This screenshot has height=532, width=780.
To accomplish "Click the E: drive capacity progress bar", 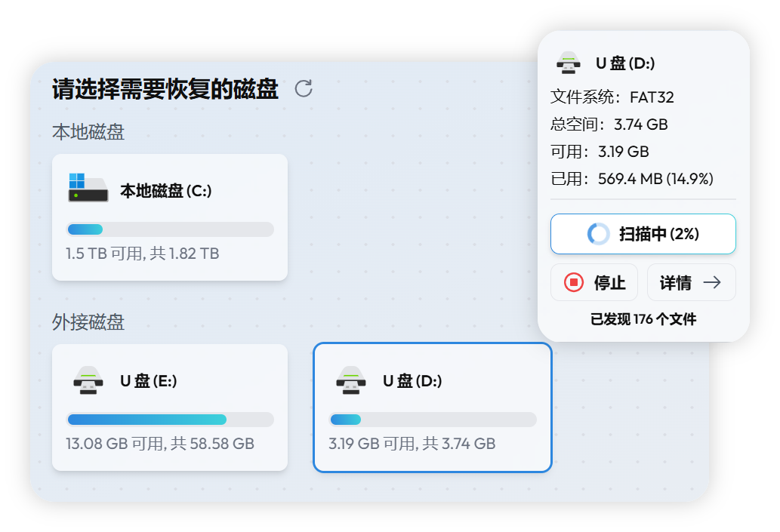I will (169, 419).
